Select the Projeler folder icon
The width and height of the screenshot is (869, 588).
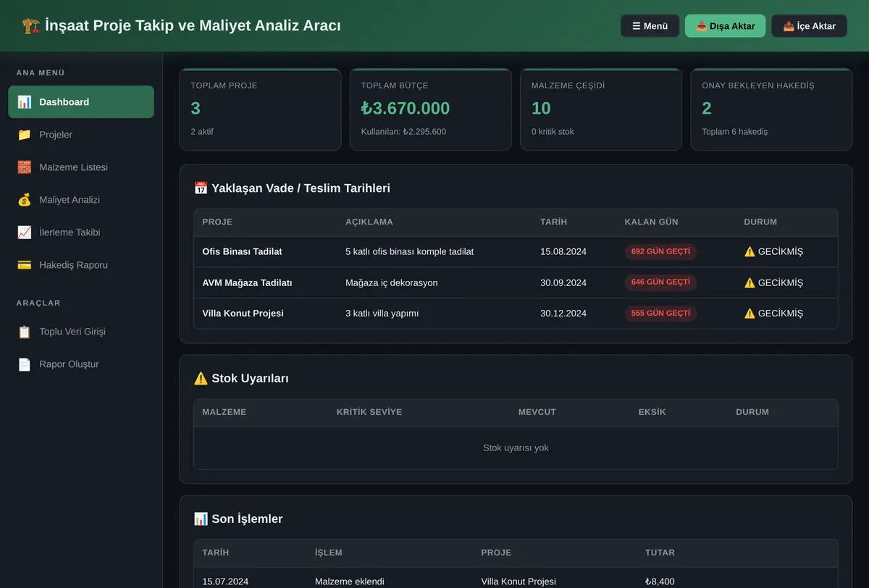[25, 135]
